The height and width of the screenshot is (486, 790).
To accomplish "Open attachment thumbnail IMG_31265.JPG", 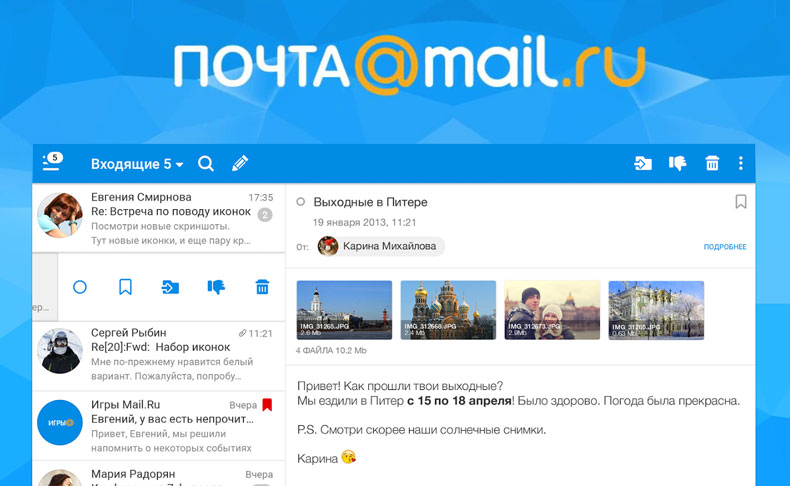I will [344, 310].
